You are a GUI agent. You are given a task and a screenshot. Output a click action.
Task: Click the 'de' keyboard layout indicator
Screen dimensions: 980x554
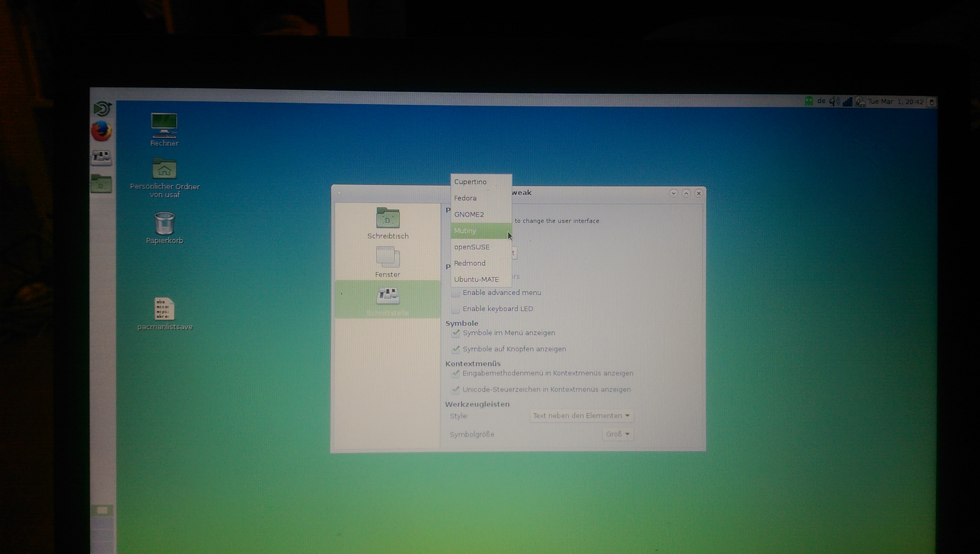tap(821, 101)
